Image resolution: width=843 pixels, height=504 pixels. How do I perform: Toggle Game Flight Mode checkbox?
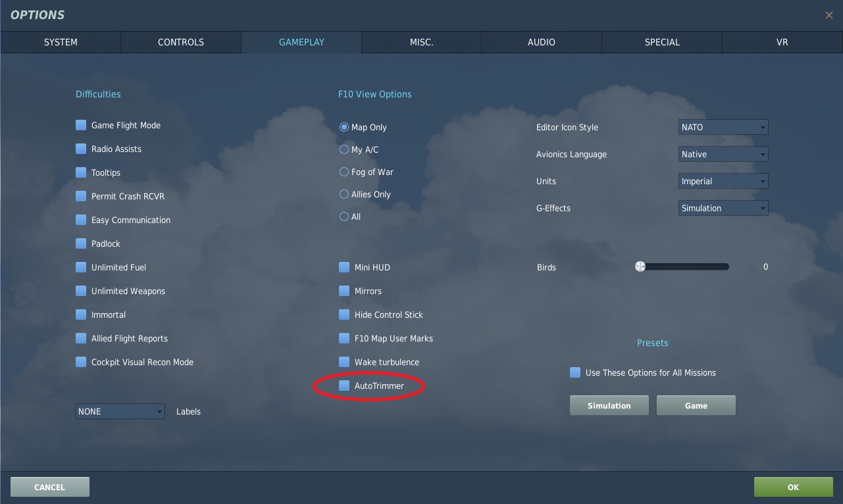81,125
